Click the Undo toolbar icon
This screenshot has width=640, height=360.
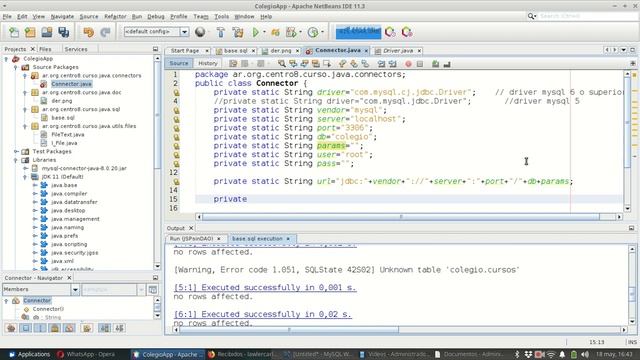coord(89,32)
